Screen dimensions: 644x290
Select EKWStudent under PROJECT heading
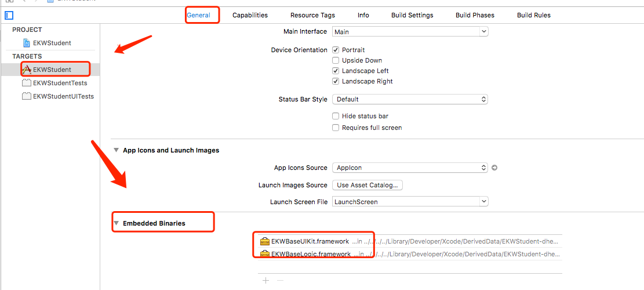tap(52, 43)
